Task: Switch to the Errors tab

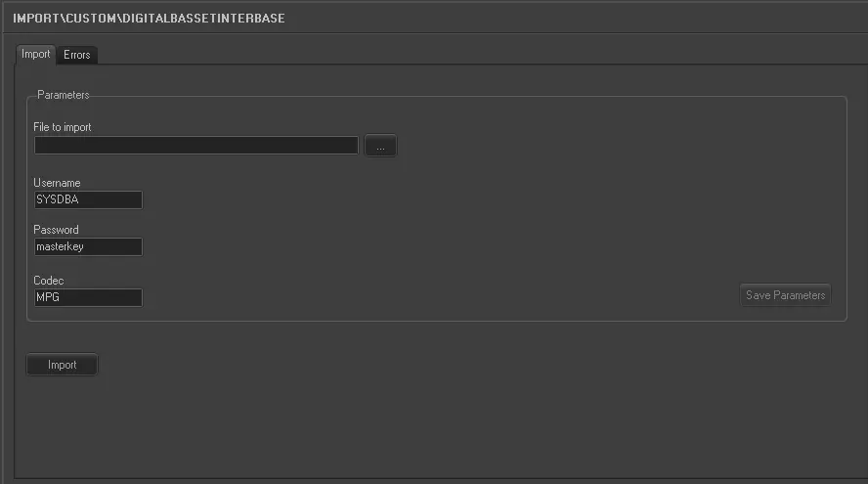Action: (77, 55)
